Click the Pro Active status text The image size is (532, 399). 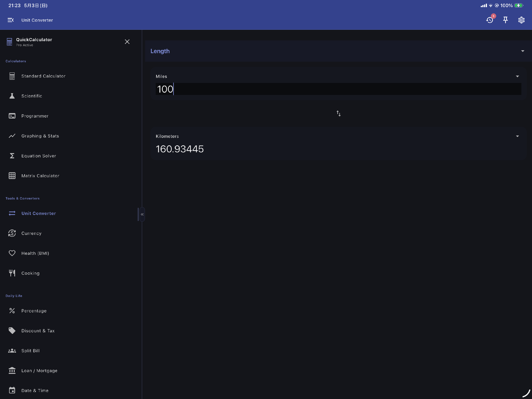click(x=25, y=45)
